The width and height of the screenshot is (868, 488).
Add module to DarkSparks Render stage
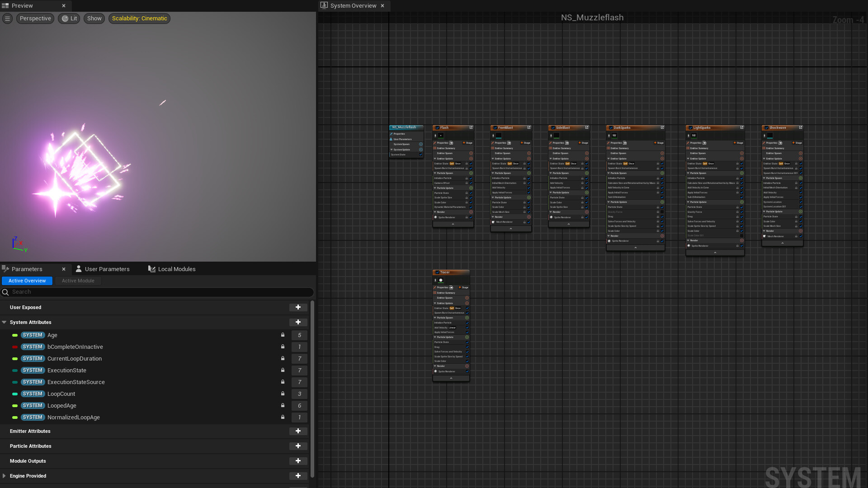(662, 236)
